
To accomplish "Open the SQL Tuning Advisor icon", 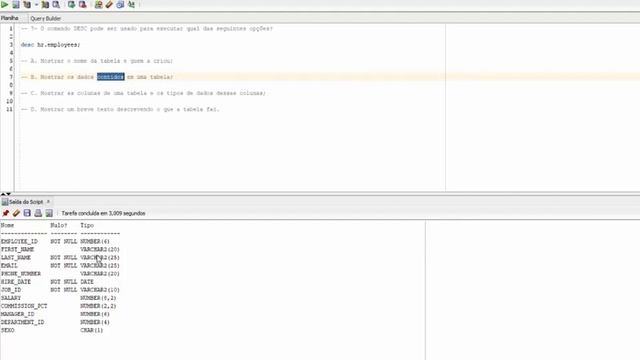I will point(56,4).
